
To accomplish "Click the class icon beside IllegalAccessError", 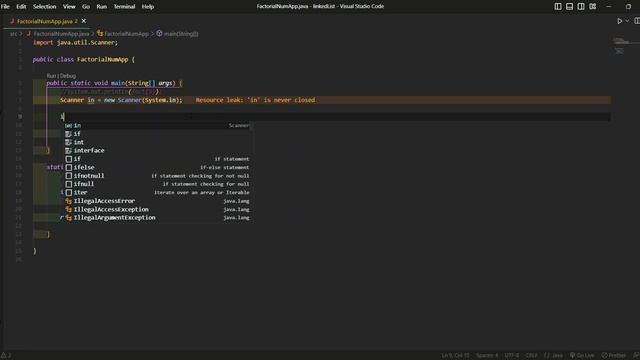I will (x=69, y=201).
